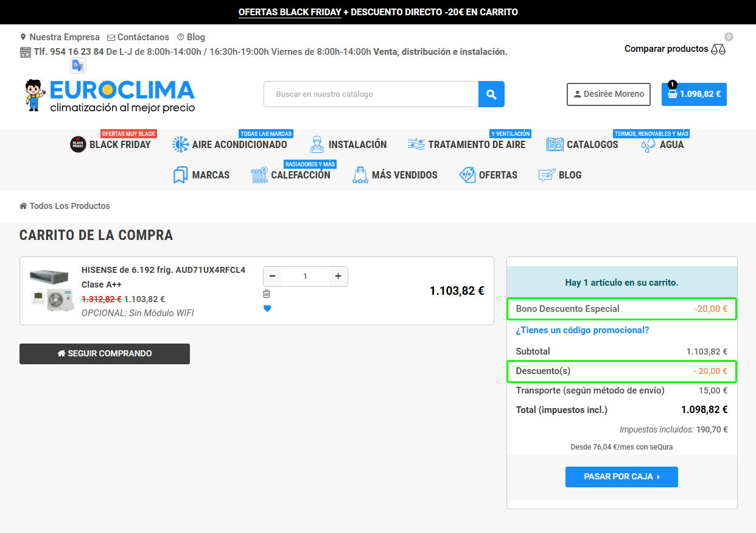
Task: Click the catalog search input field
Action: [371, 94]
